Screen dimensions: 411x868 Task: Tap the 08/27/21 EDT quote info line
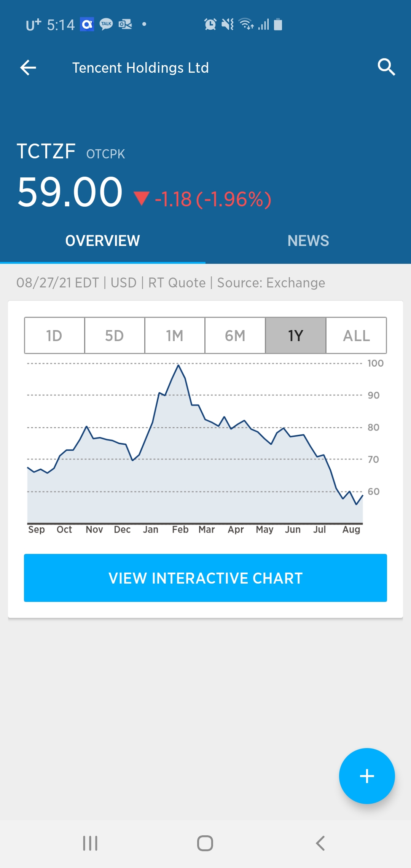[x=170, y=283]
